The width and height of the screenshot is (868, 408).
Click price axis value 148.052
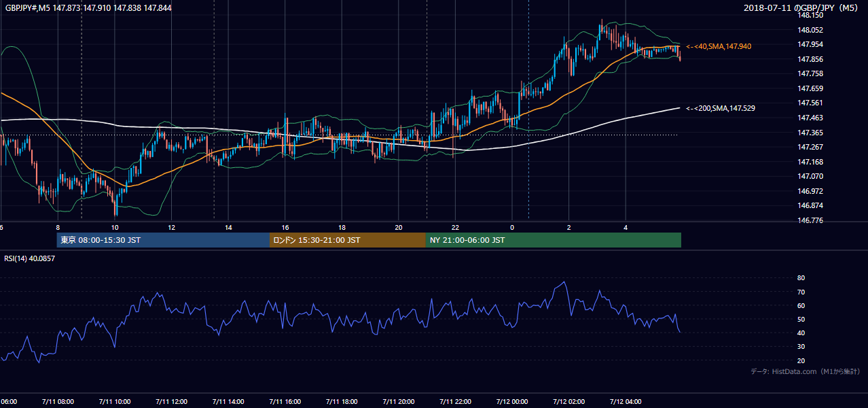[810, 30]
